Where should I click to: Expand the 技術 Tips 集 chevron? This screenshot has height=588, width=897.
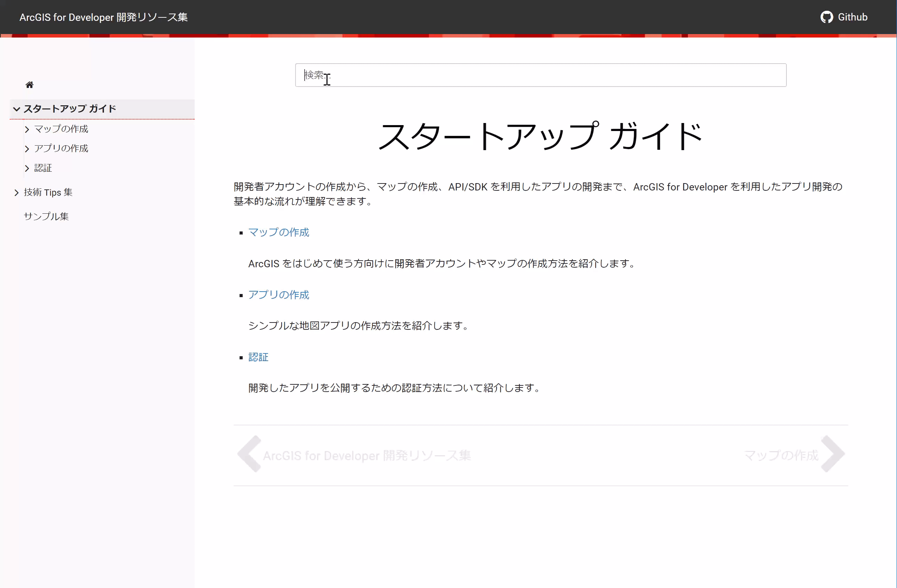16,193
